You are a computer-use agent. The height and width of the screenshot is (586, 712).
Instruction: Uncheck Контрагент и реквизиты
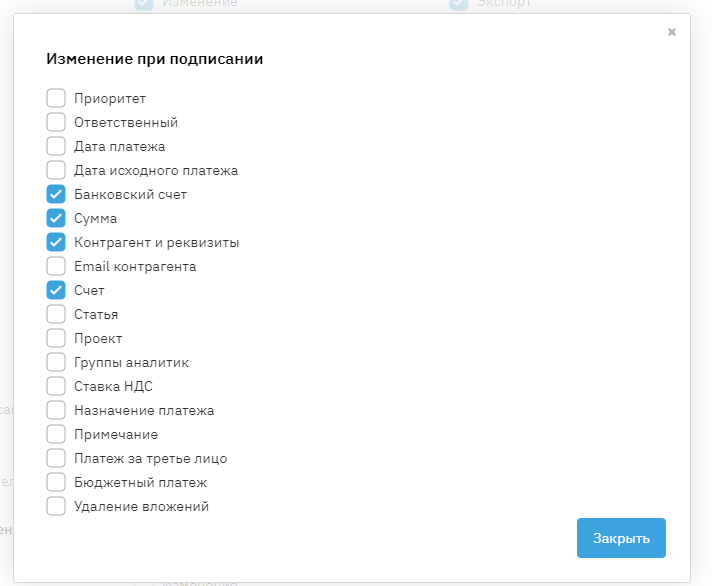(x=56, y=242)
